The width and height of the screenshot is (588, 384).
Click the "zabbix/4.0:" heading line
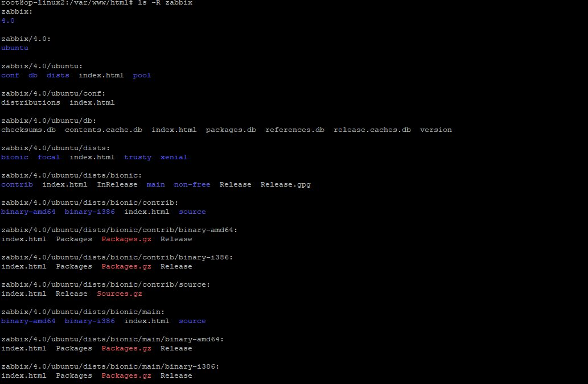point(26,39)
